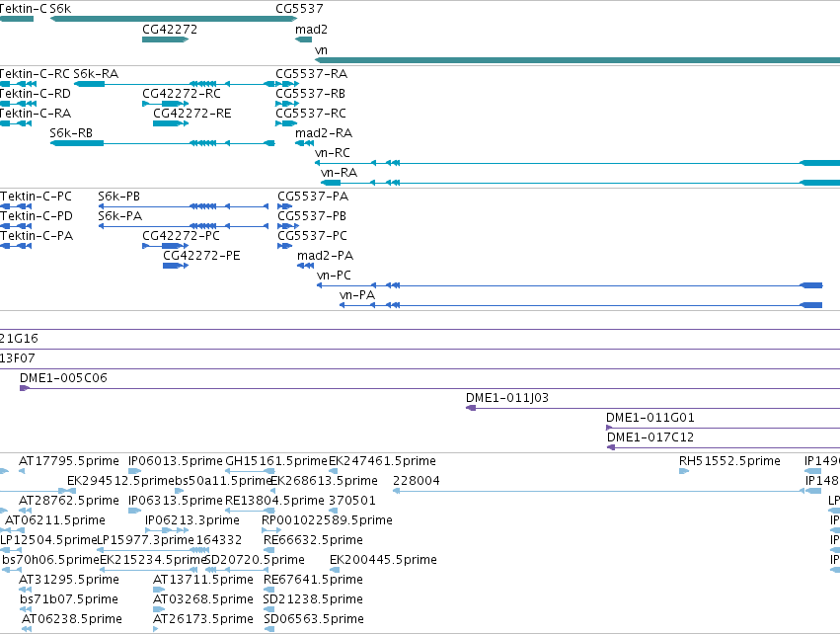840x634 pixels.
Task: Select EST RE67641.5prime
Action: coord(313,580)
